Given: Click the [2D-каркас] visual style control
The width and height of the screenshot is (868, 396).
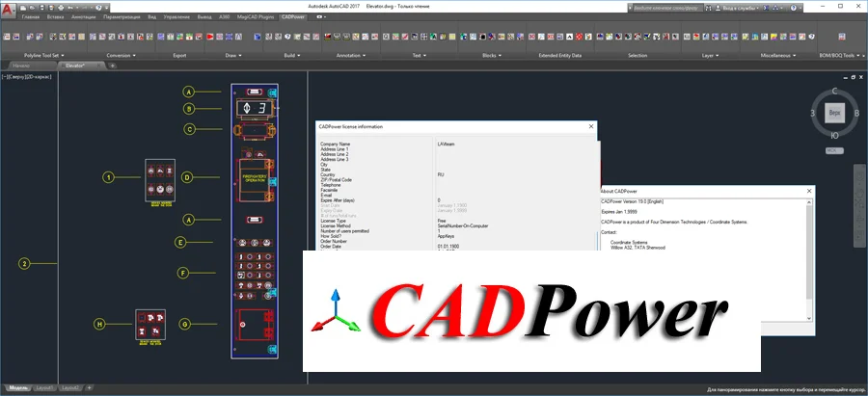Looking at the screenshot, I should 39,77.
